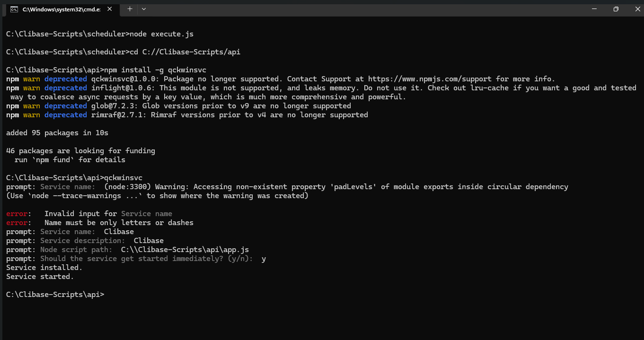Viewport: 644px width, 340px height.
Task: Click the app.js node script path text
Action: [185, 250]
